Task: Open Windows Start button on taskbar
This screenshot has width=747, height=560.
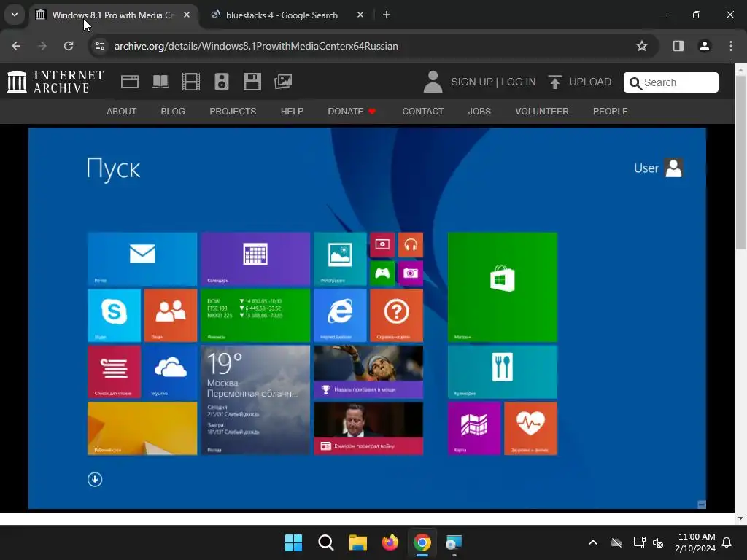Action: [293, 542]
